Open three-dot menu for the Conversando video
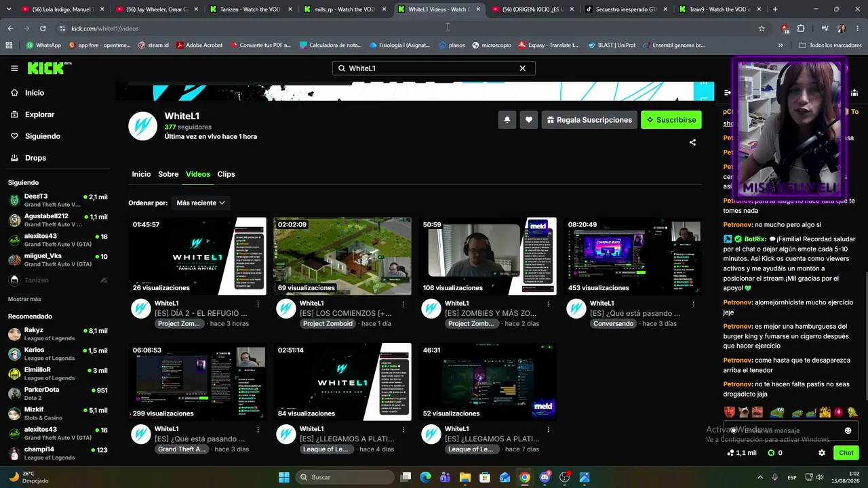This screenshot has width=868, height=488. (693, 304)
